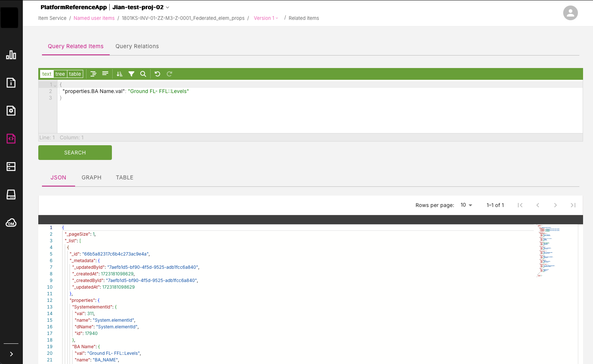The width and height of the screenshot is (593, 364).
Task: Open the cloud OM sidebar icon
Action: [11, 223]
